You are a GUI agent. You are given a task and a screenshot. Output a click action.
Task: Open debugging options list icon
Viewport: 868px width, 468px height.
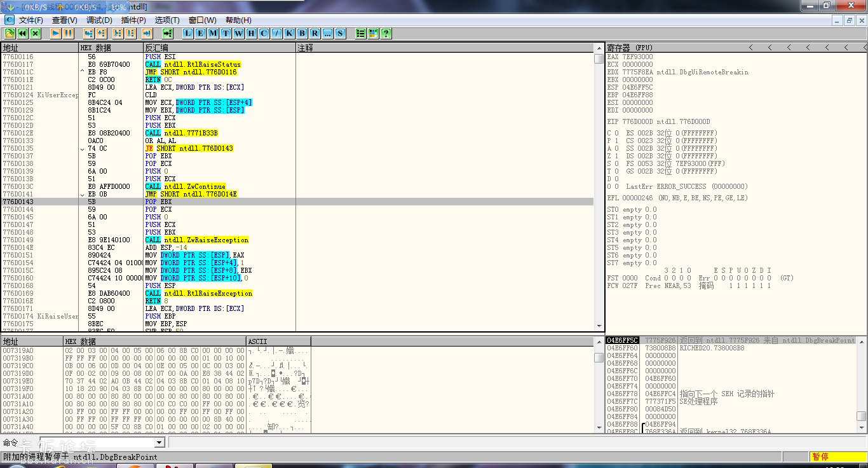pos(361,33)
